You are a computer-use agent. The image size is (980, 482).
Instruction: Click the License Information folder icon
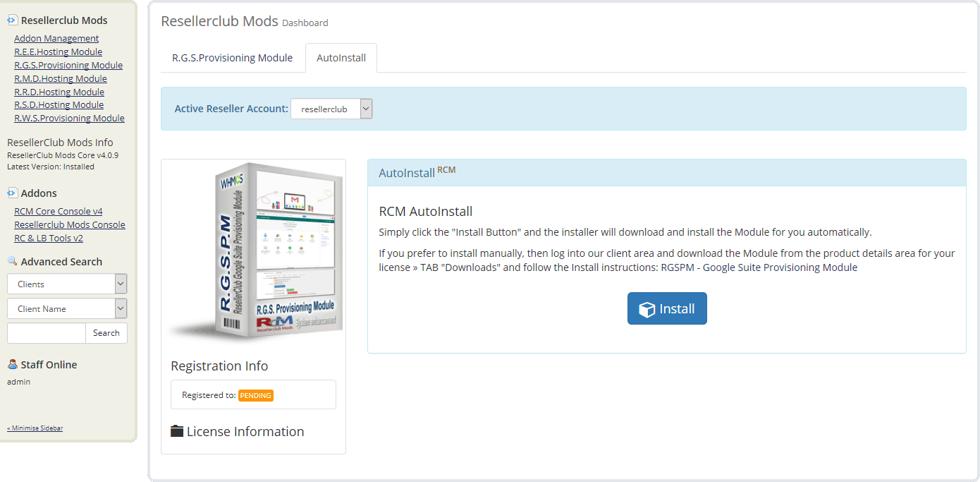177,431
